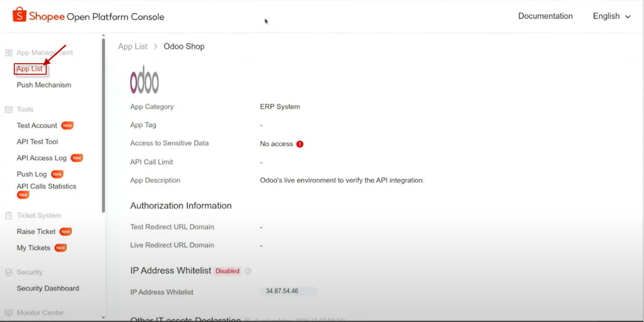
Task: Click the sidebar scrollbar thumb
Action: coord(103,125)
